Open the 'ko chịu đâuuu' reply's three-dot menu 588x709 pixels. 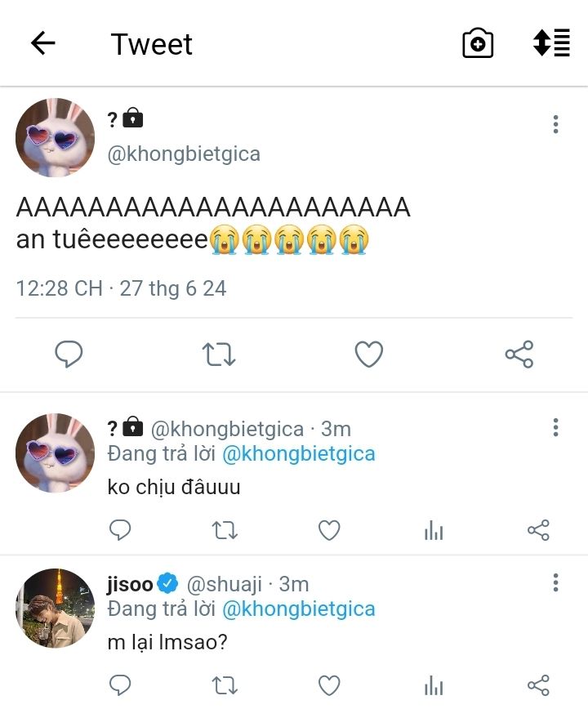tap(555, 427)
